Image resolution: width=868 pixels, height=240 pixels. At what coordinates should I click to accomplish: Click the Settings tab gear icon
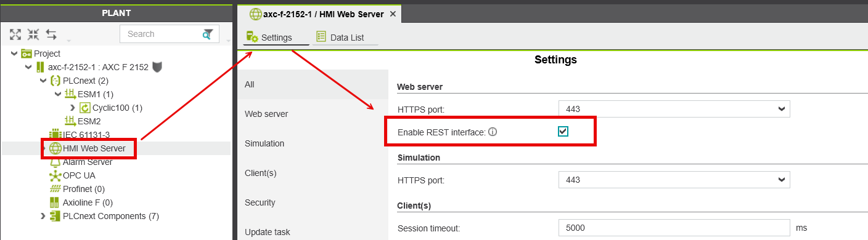[x=252, y=37]
